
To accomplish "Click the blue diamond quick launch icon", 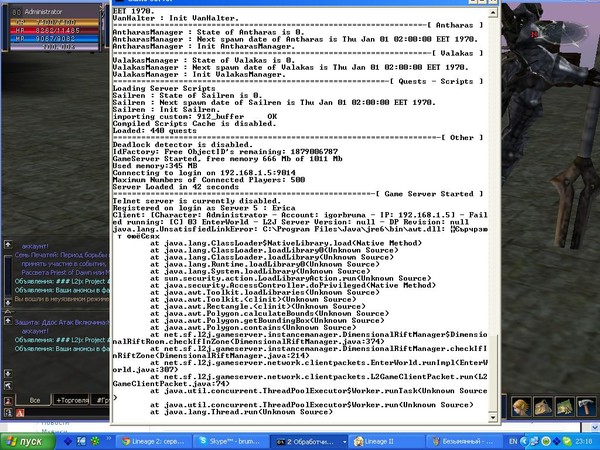I will click(68, 441).
